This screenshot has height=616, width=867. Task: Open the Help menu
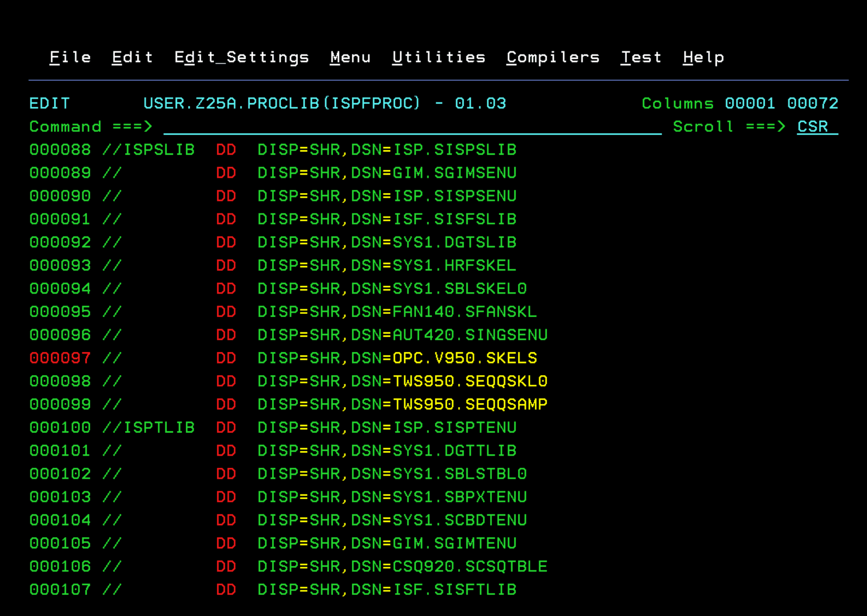704,57
